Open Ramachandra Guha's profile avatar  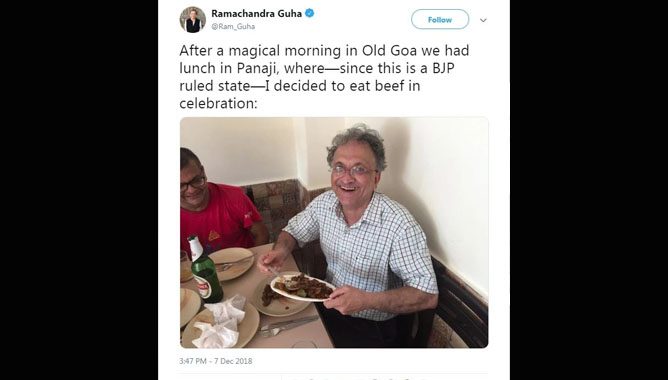coord(193,20)
